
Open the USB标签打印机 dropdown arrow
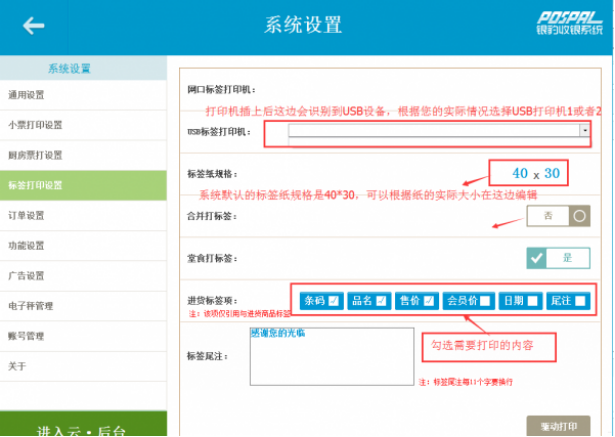pos(584,130)
